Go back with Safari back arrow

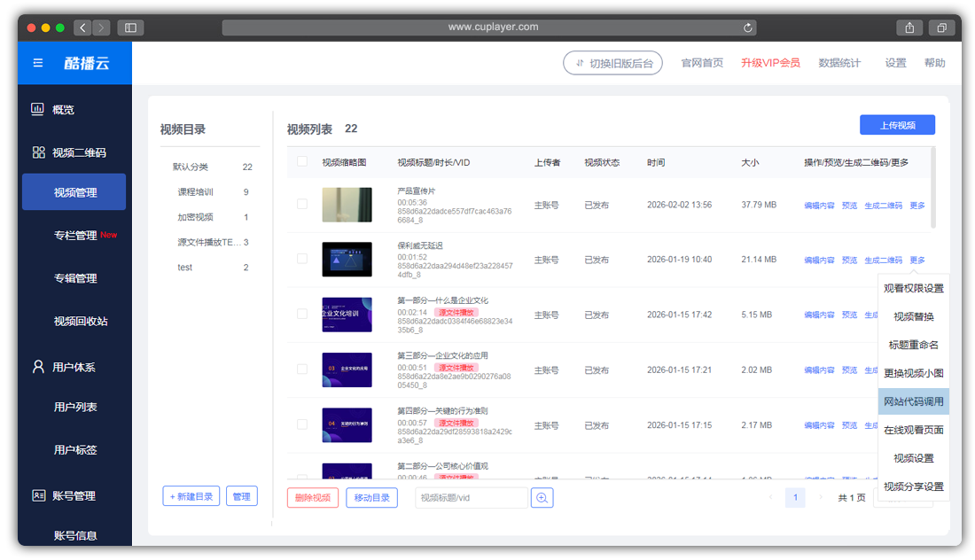[x=82, y=27]
